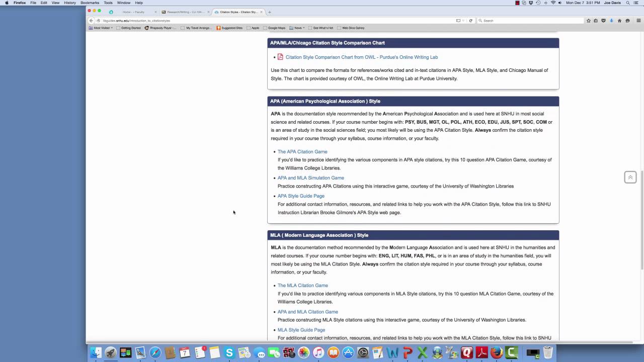Click the Web Slice Gallery bookmark
Image resolution: width=644 pixels, height=362 pixels.
[351, 28]
